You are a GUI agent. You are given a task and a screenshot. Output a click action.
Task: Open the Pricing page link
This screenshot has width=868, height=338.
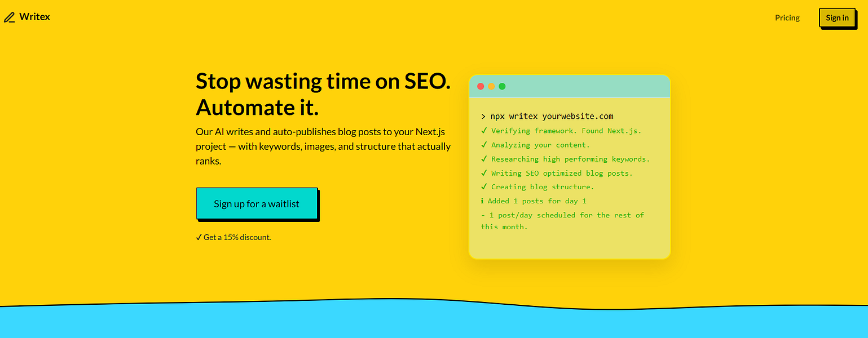click(x=787, y=17)
